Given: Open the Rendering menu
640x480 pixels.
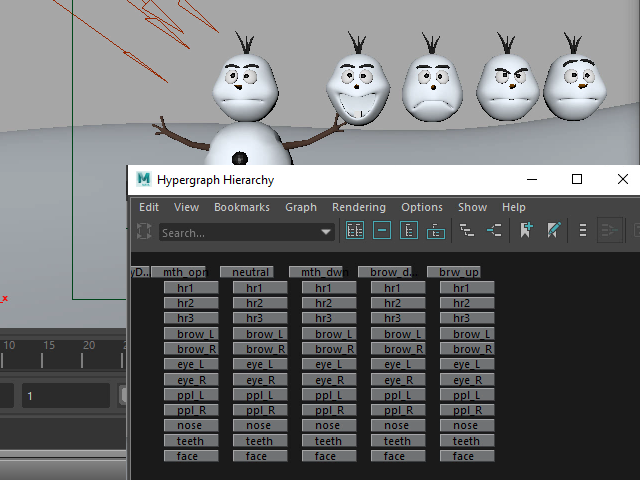Looking at the screenshot, I should coord(358,207).
